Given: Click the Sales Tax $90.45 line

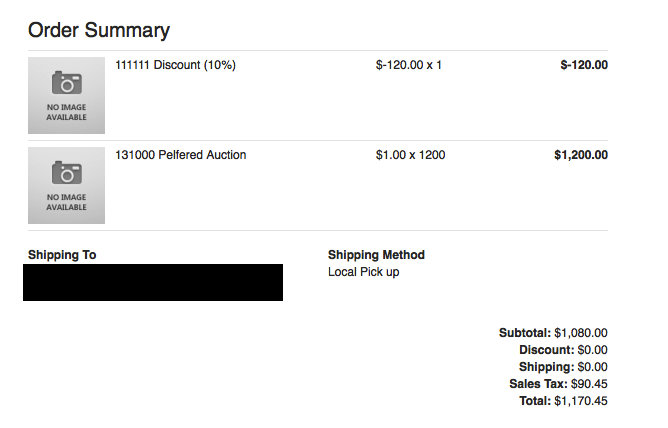Looking at the screenshot, I should [x=558, y=384].
